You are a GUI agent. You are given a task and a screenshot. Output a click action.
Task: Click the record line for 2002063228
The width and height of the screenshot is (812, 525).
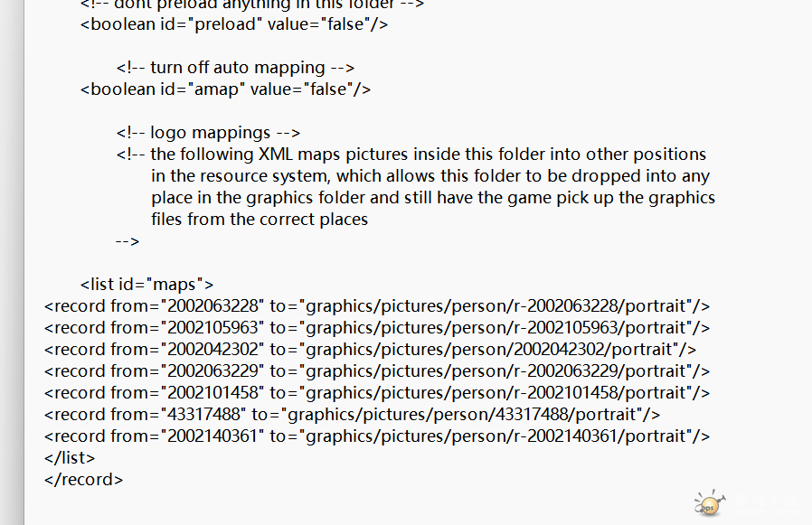[x=377, y=306]
